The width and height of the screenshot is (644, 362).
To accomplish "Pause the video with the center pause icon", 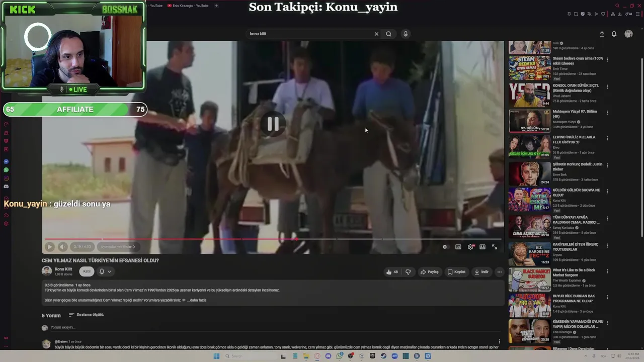I will 273,124.
